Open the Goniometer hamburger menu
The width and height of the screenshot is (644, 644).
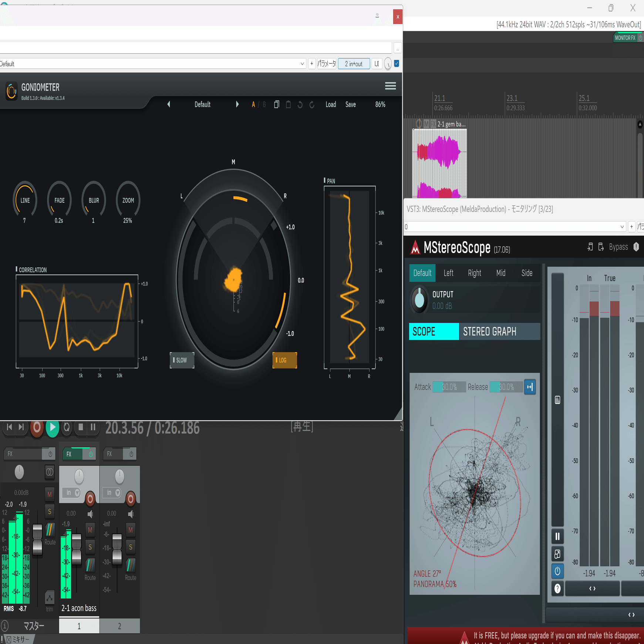(390, 86)
